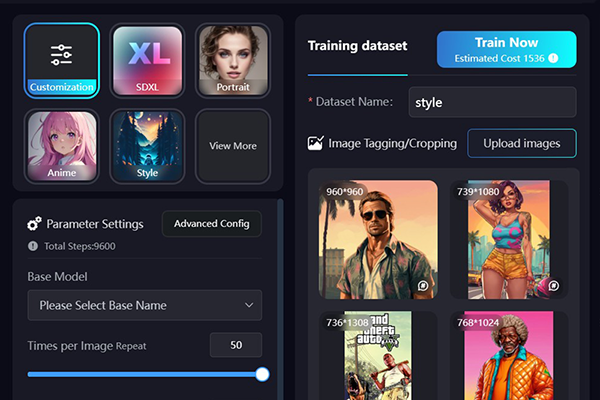Click the Parameter Settings gear icon
The height and width of the screenshot is (400, 600).
pyautogui.click(x=34, y=224)
